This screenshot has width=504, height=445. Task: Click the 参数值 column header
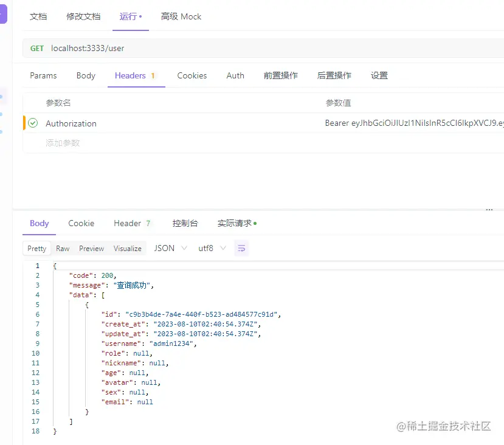[338, 103]
